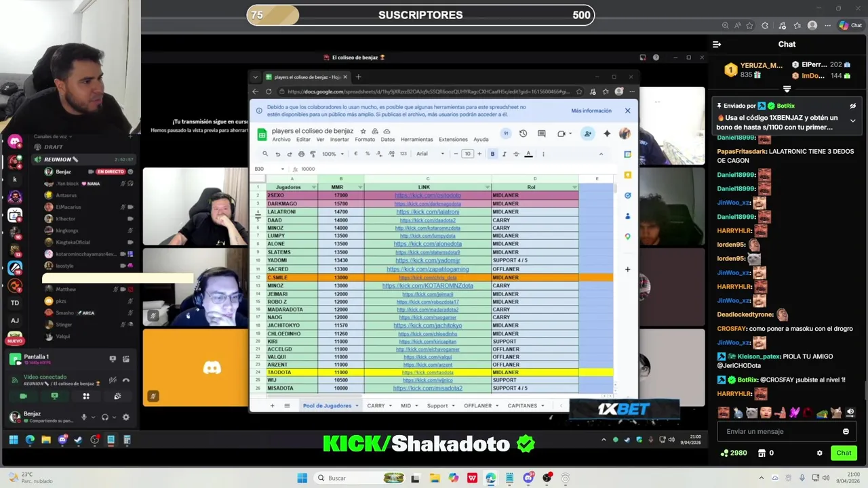Add a new sheet with plus icon
868x488 pixels.
272,405
